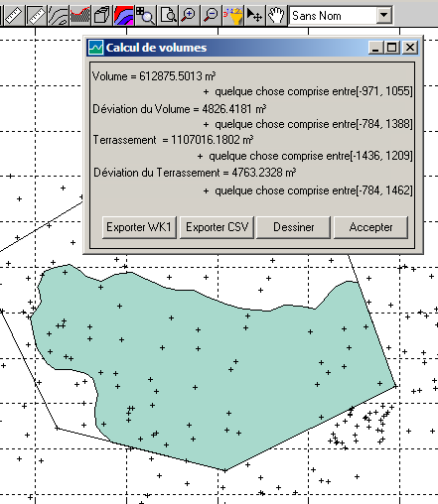Select the zoom window tool with grid
This screenshot has width=438, height=504.
(x=145, y=15)
